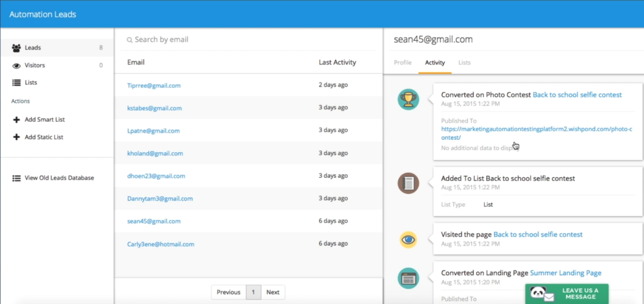644x304 pixels.
Task: Click the visitors count 0 in sidebar
Action: [x=101, y=65]
